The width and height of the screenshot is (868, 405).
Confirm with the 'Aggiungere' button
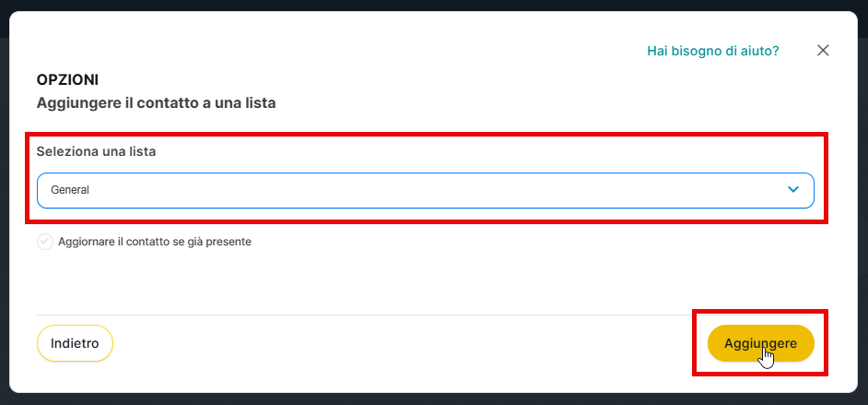[760, 343]
